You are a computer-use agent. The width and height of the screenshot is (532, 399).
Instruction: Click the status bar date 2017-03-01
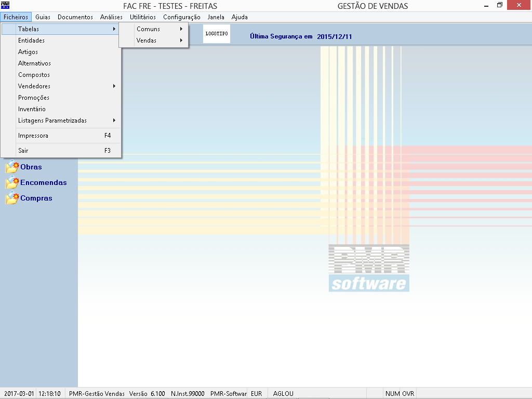coord(19,394)
